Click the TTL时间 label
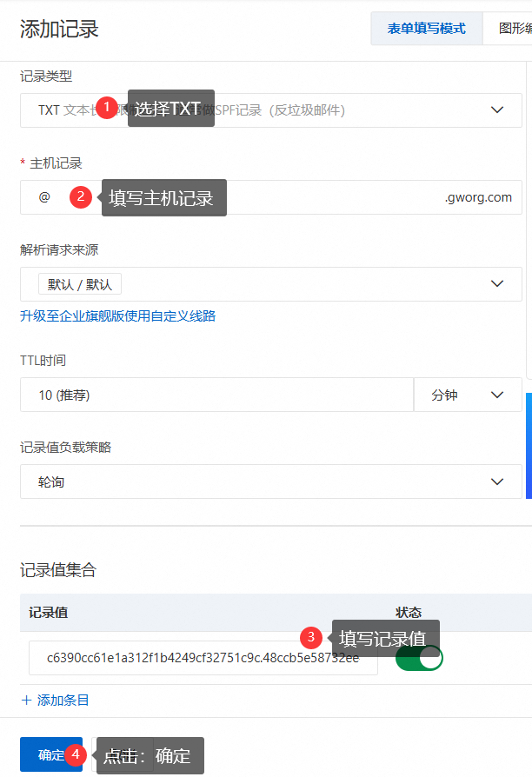Viewport: 532px width, 777px height. click(43, 361)
